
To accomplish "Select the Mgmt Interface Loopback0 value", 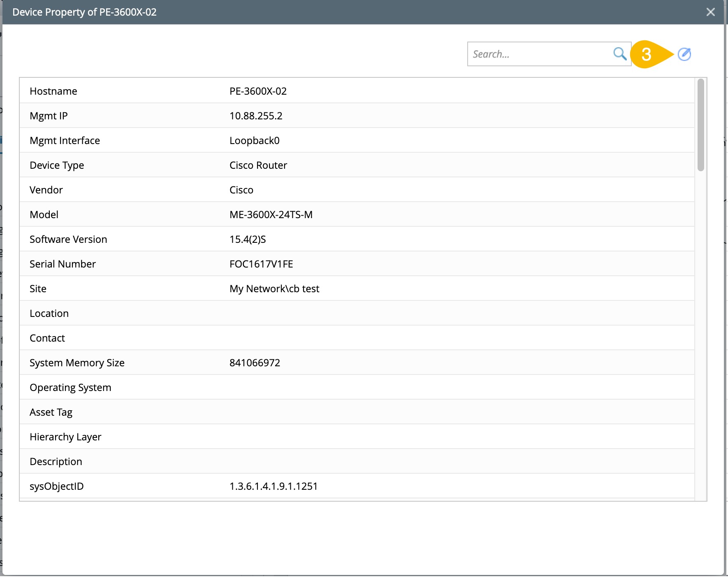I will [254, 140].
